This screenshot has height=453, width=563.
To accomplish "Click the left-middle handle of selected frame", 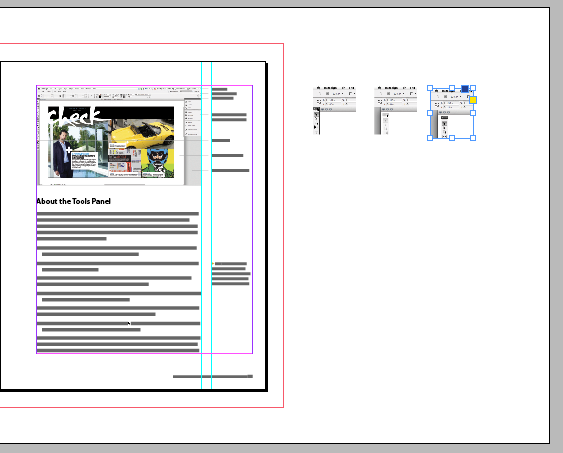I will 430,113.
